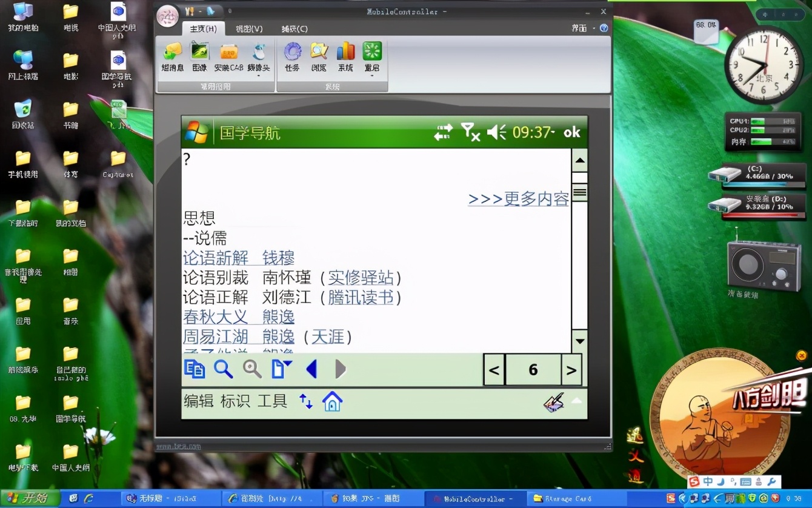Click the desktop clock gadget
This screenshot has width=812, height=508.
(x=764, y=65)
